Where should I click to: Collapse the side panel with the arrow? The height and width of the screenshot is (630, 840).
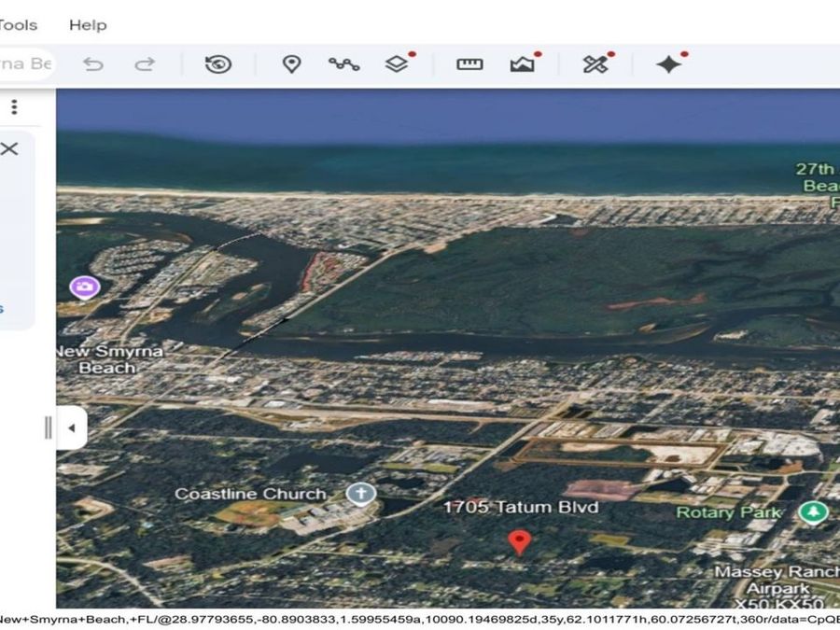[x=73, y=427]
